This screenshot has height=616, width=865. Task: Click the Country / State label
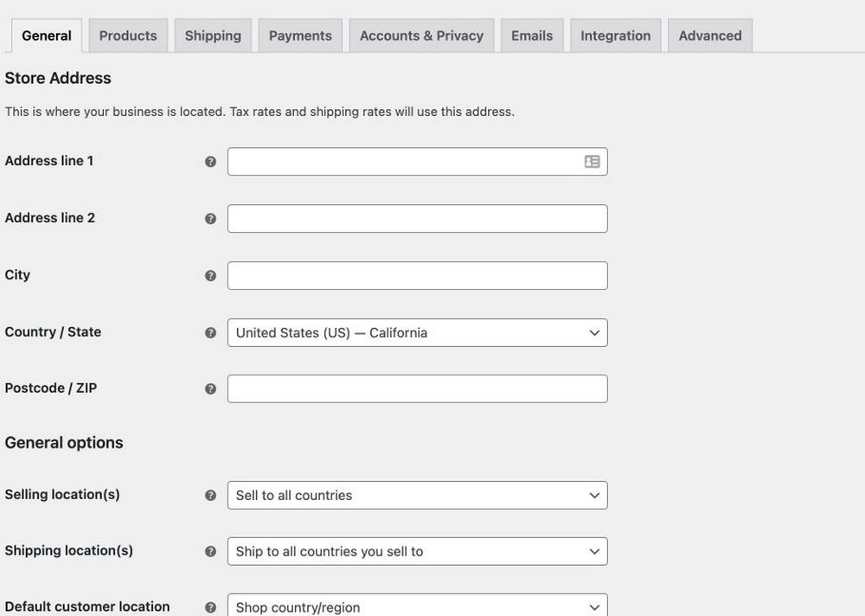point(53,331)
